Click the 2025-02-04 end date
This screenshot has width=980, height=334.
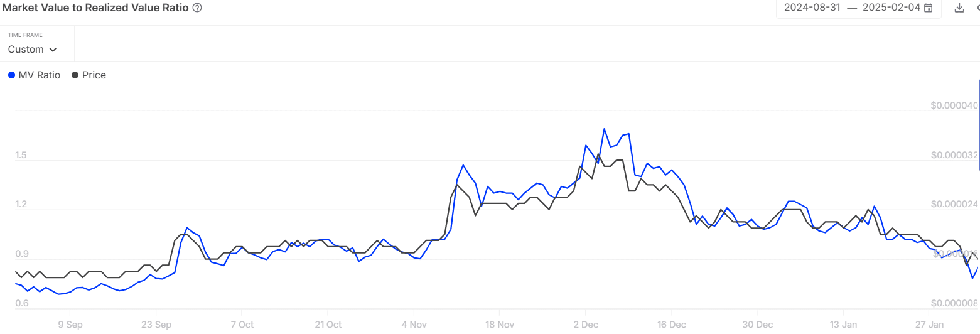(891, 8)
